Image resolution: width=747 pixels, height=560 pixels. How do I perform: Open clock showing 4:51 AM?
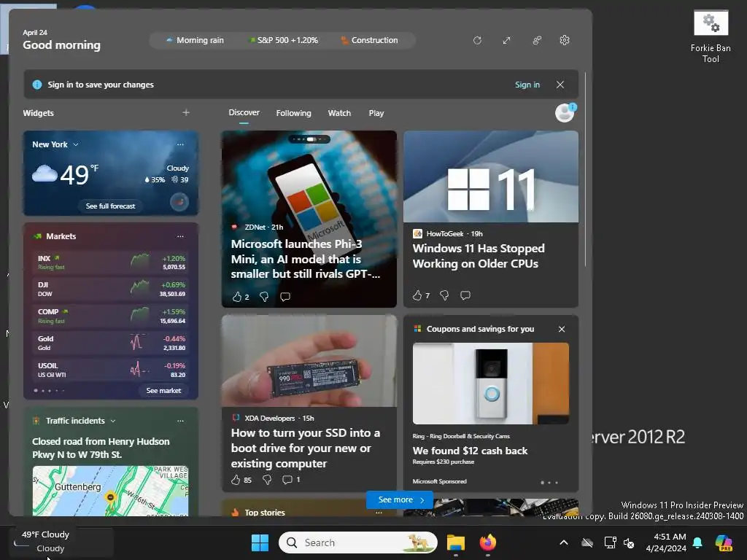click(x=666, y=542)
